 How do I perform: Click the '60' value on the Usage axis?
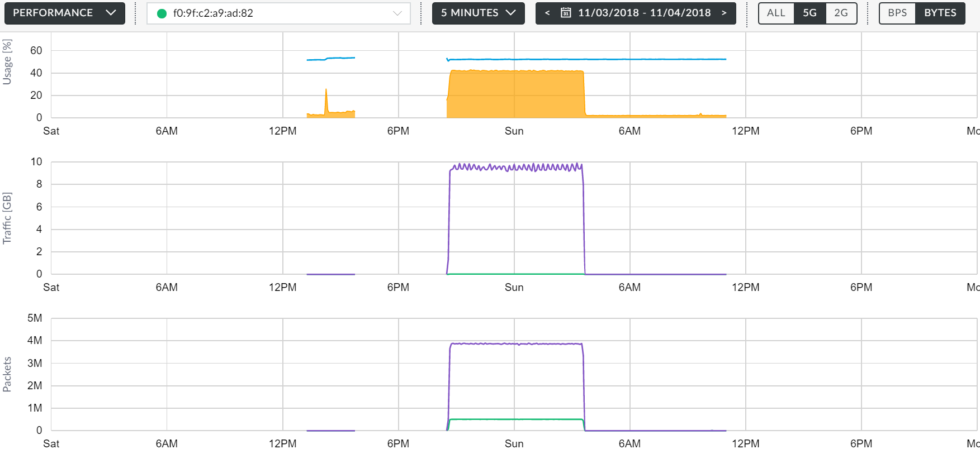(36, 51)
